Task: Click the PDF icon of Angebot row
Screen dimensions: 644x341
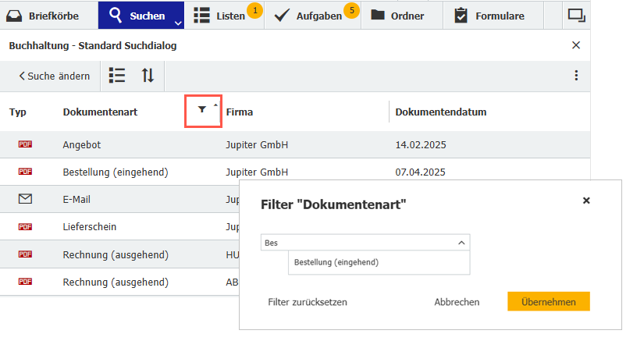Action: pos(25,145)
